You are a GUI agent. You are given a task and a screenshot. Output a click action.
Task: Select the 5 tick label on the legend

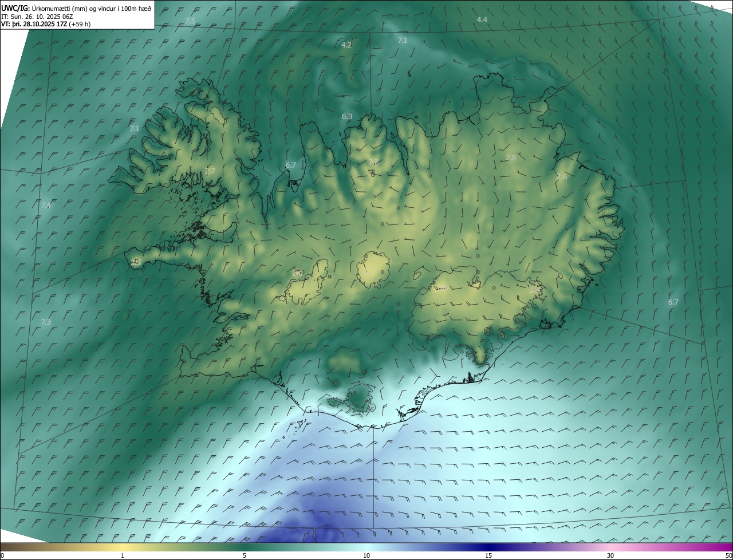(x=245, y=556)
